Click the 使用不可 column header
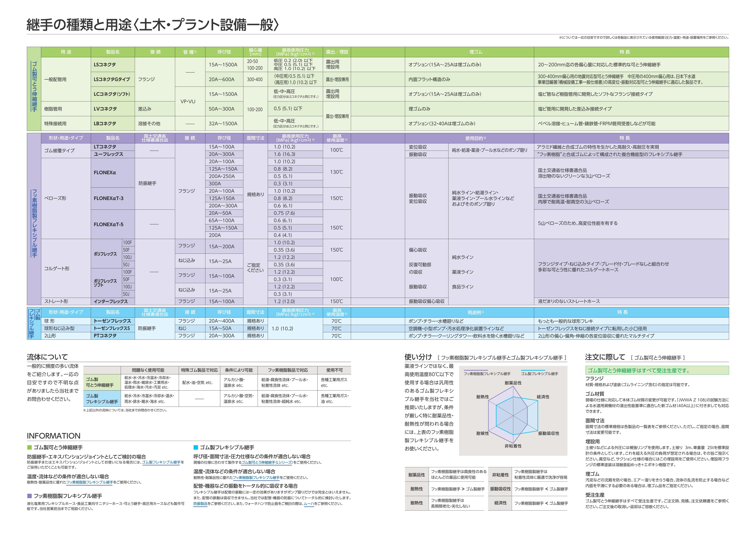The image size is (756, 535). click(x=334, y=370)
